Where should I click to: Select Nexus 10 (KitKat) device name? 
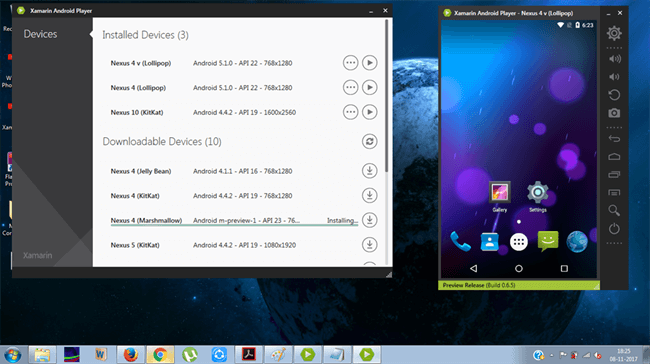pos(137,112)
